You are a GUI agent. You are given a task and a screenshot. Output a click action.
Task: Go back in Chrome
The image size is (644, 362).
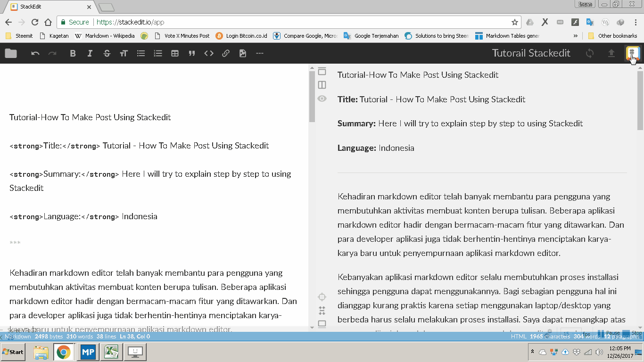point(8,22)
